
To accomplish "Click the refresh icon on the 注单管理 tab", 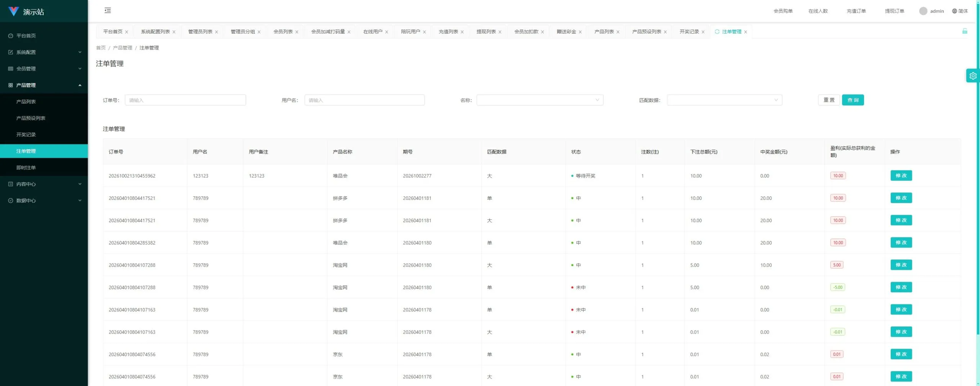I will tap(717, 32).
